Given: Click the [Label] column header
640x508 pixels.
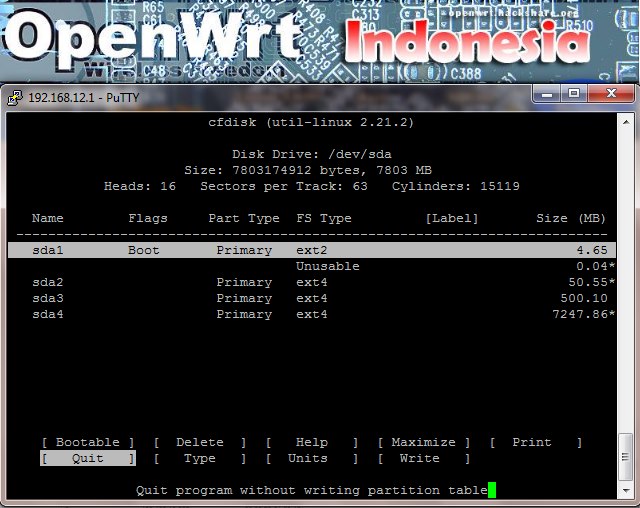Looking at the screenshot, I should 452,218.
